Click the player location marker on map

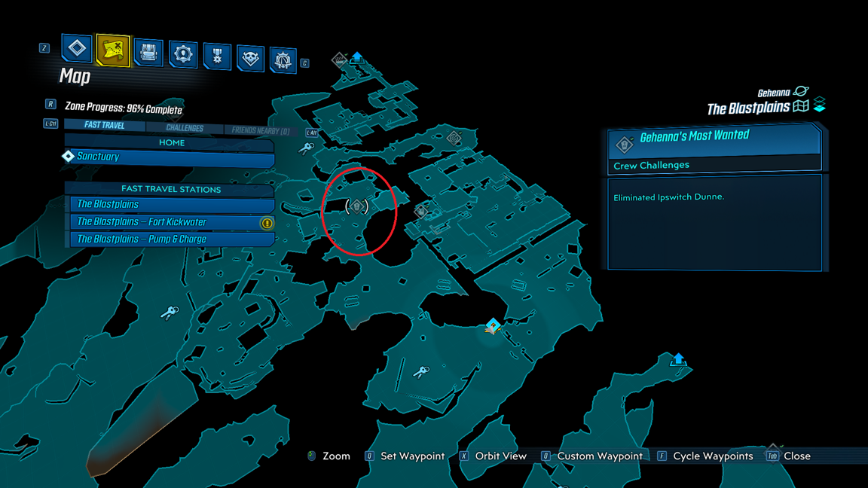pyautogui.click(x=493, y=326)
